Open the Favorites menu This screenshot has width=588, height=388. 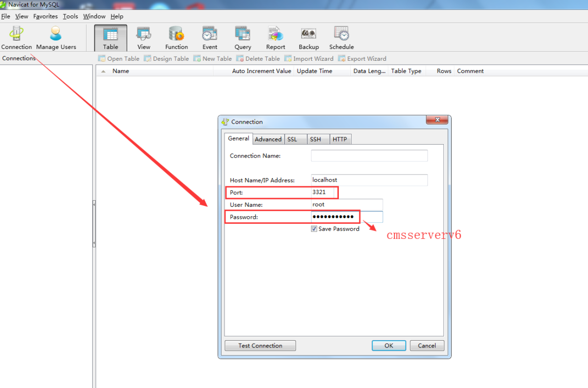coord(45,16)
